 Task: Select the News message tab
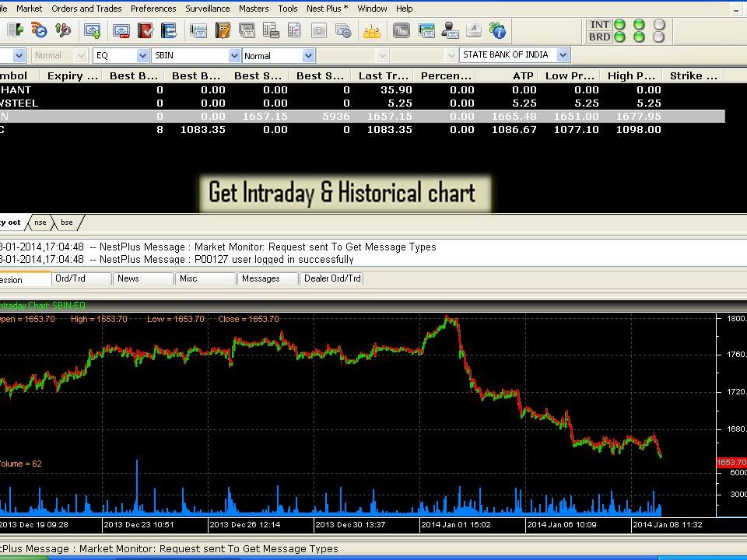coord(143,278)
